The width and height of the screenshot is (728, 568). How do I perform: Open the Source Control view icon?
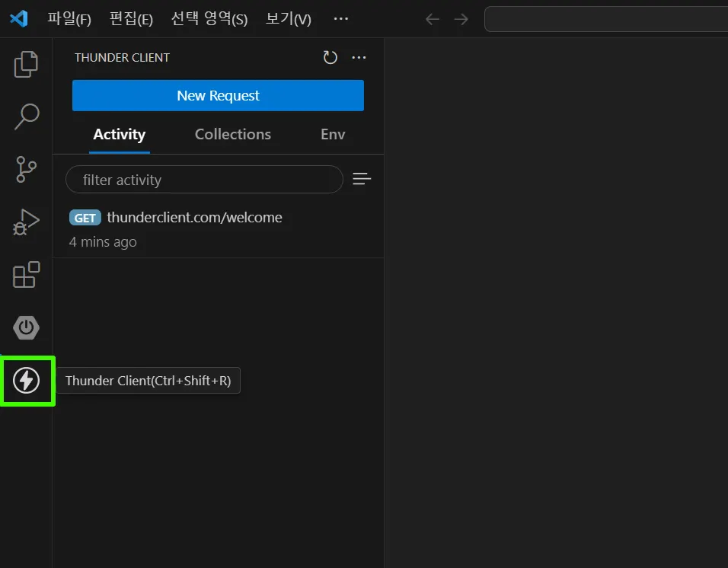(26, 169)
